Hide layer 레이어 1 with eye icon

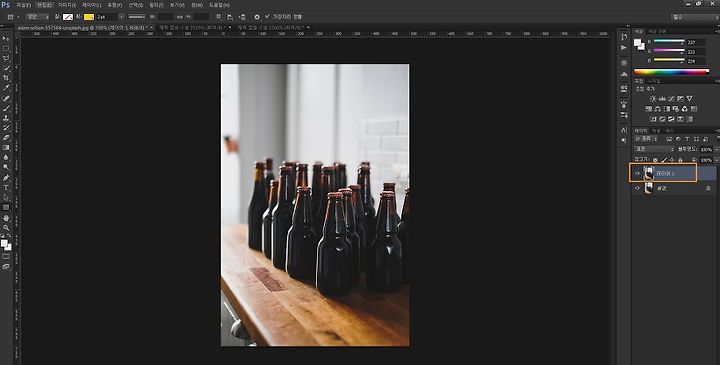pos(637,174)
